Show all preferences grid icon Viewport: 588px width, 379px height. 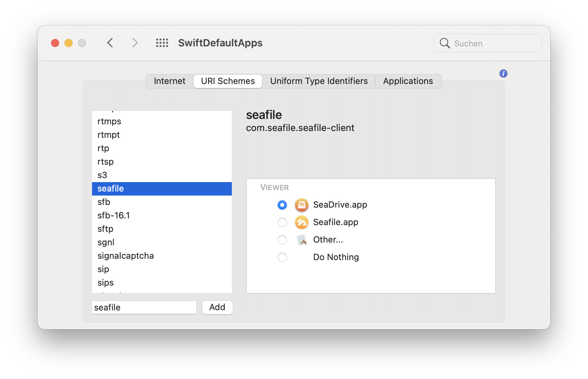click(x=162, y=43)
